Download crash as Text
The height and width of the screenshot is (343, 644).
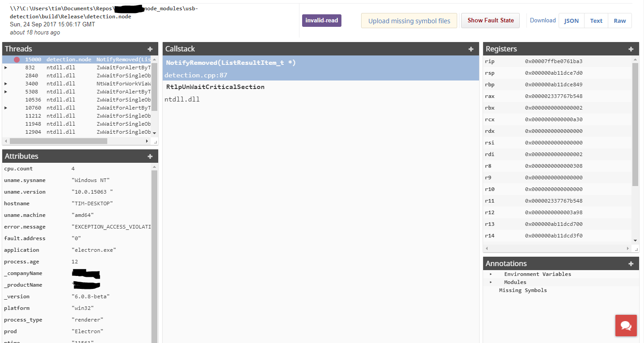click(596, 21)
